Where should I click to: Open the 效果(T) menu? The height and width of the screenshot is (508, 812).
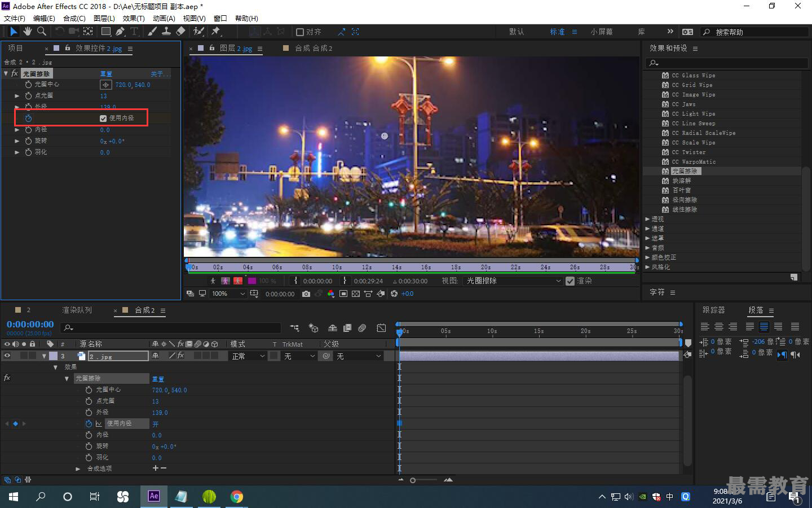134,18
